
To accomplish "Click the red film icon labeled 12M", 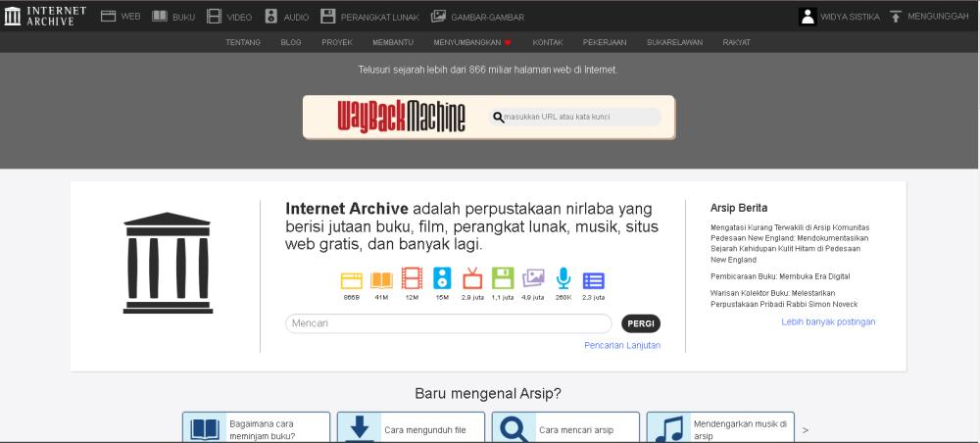I will click(412, 278).
